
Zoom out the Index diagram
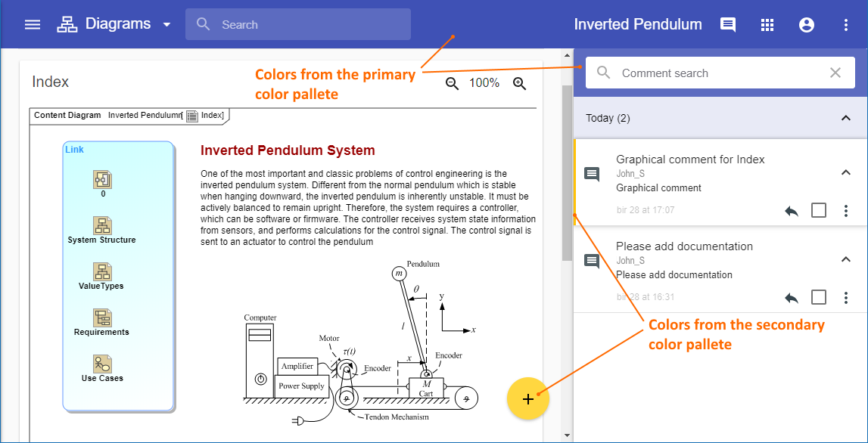pyautogui.click(x=453, y=83)
